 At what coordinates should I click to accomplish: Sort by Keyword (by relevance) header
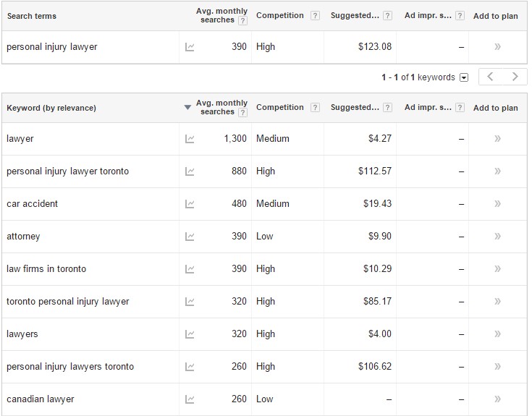(x=51, y=108)
